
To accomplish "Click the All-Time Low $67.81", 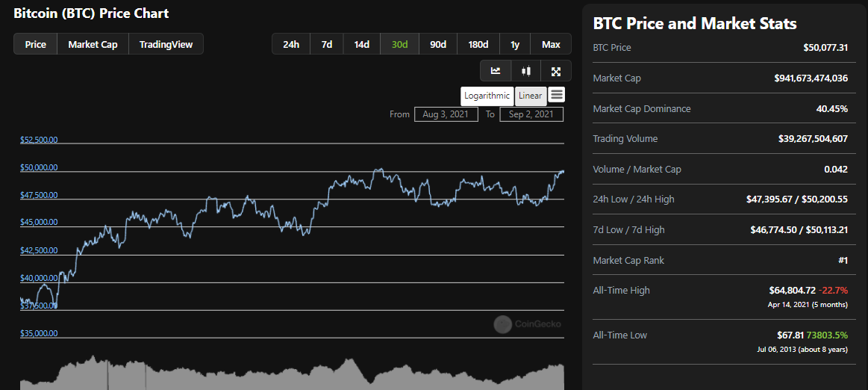I will (x=790, y=335).
